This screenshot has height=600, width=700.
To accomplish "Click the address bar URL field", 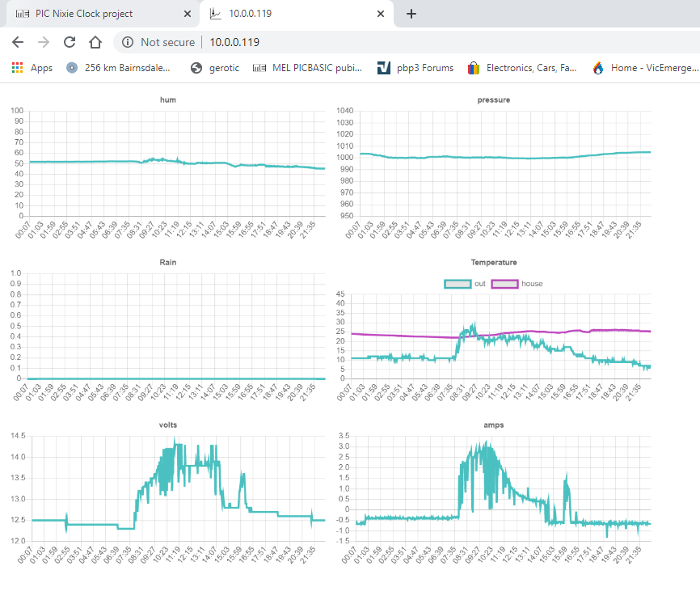I will 404,42.
